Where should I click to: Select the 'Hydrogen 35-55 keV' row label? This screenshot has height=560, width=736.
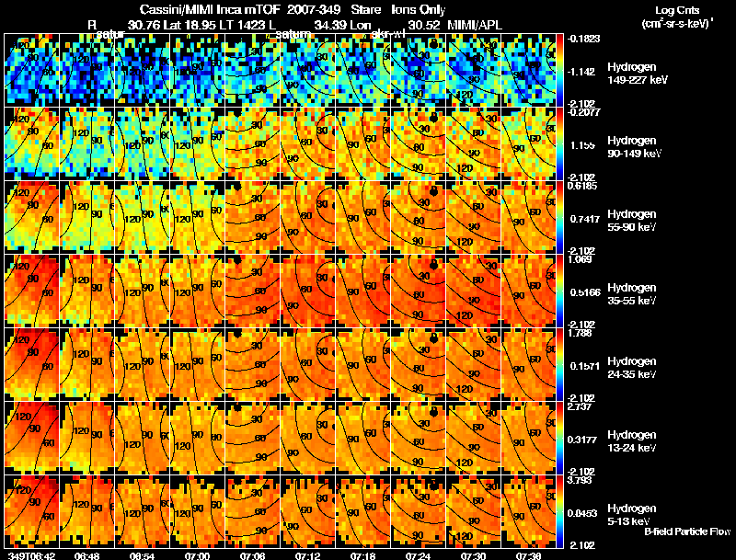tap(632, 294)
